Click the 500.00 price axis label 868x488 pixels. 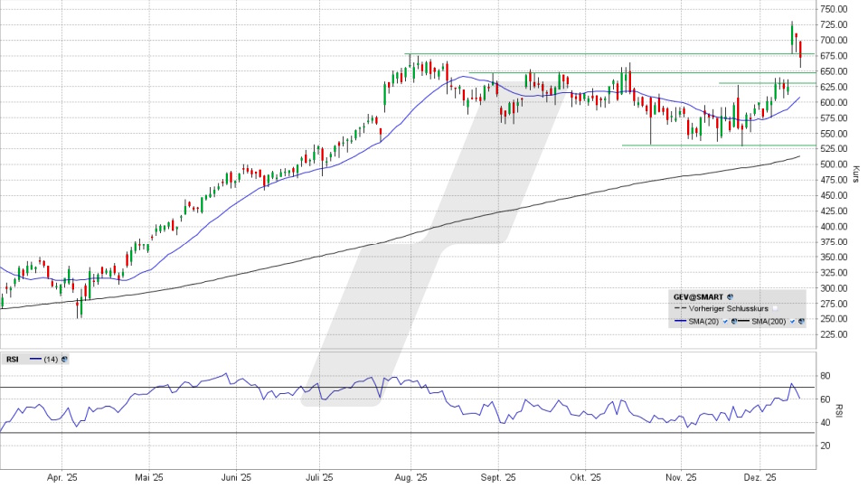pos(833,164)
